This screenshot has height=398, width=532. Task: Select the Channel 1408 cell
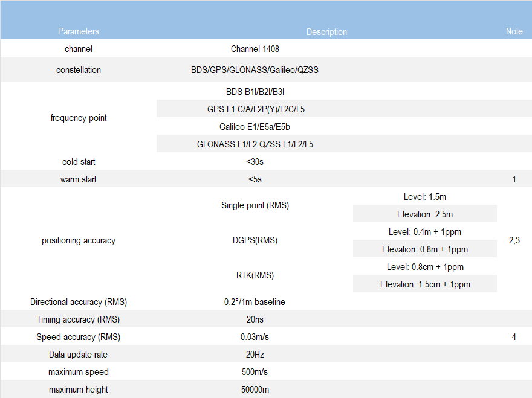[x=255, y=49]
